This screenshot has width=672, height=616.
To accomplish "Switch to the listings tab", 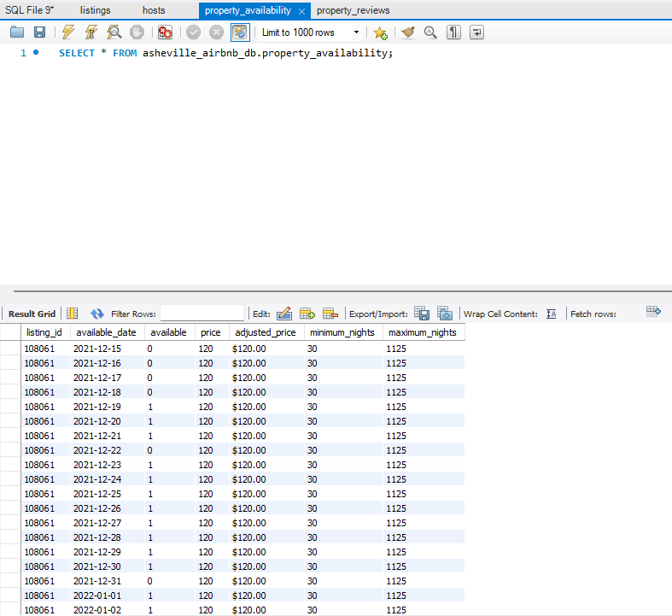I will [x=95, y=10].
